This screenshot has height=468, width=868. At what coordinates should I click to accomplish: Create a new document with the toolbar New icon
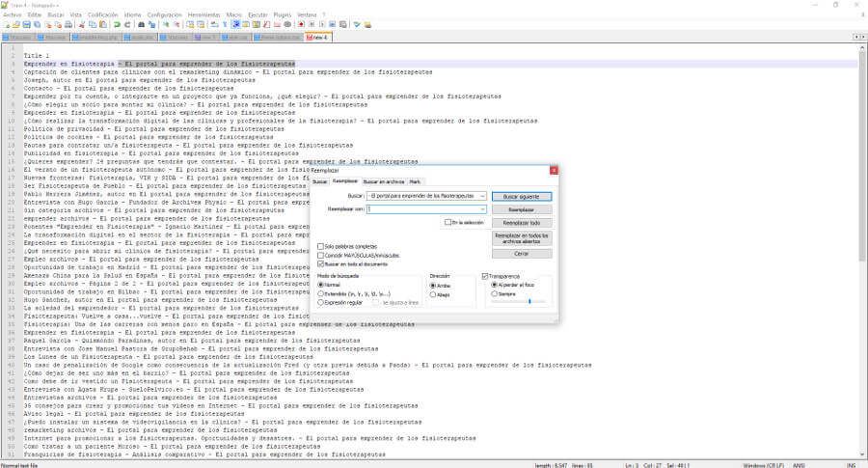(7, 24)
